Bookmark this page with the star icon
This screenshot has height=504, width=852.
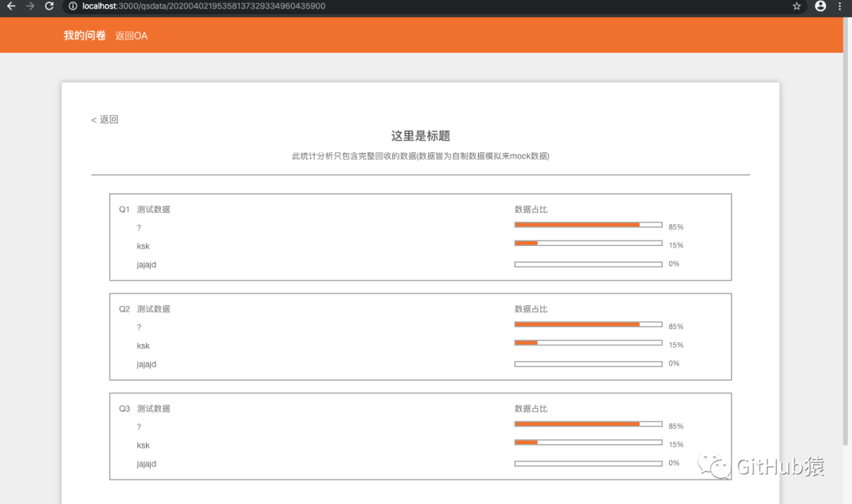tap(797, 6)
